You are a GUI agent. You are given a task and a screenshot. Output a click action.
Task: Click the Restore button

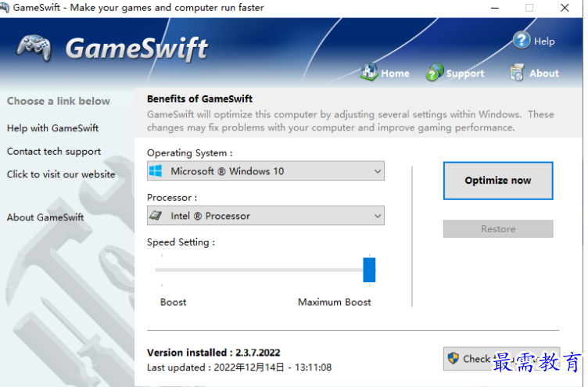[498, 229]
